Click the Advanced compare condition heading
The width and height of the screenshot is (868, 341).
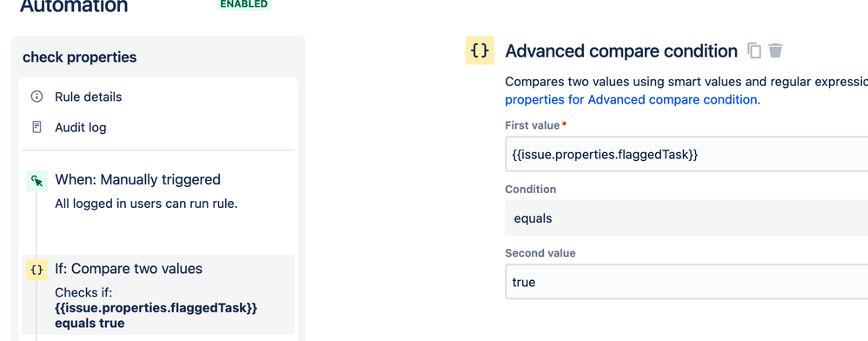pyautogui.click(x=621, y=51)
